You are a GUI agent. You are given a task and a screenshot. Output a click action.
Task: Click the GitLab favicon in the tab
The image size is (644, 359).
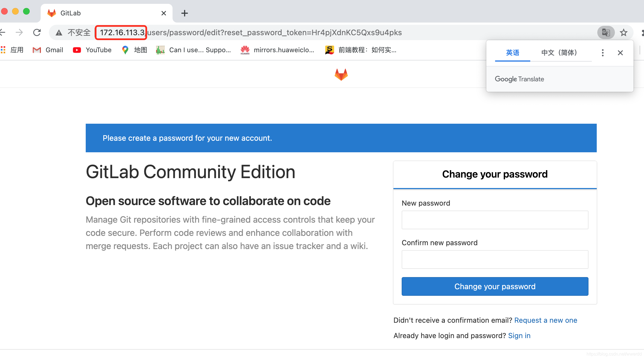pos(52,13)
